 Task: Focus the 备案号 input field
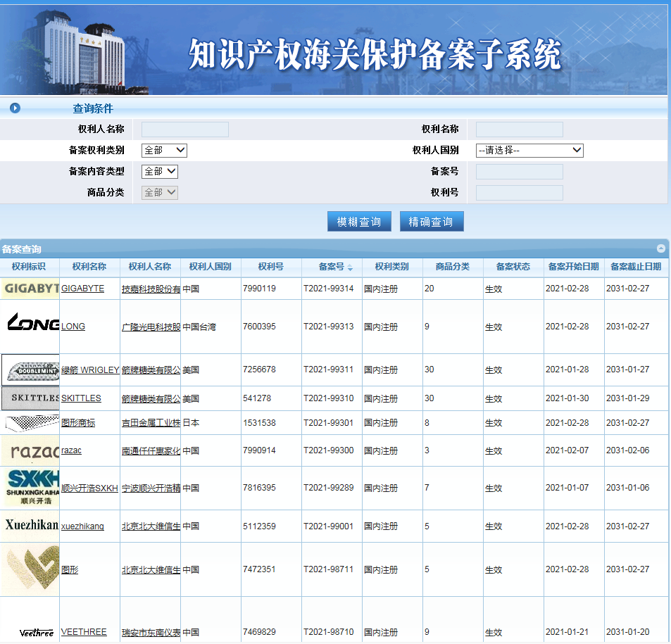click(519, 172)
